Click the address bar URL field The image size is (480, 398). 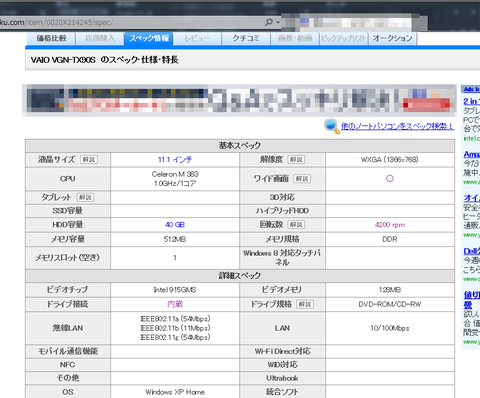click(x=132, y=22)
